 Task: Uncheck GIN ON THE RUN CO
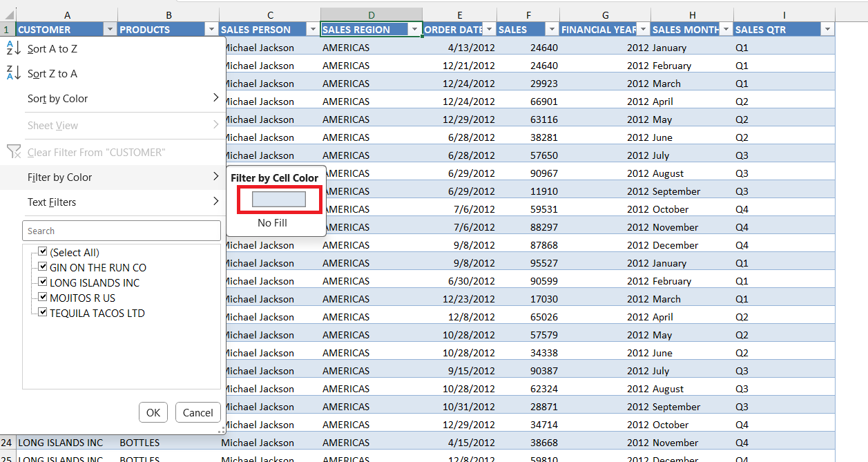[x=43, y=267]
